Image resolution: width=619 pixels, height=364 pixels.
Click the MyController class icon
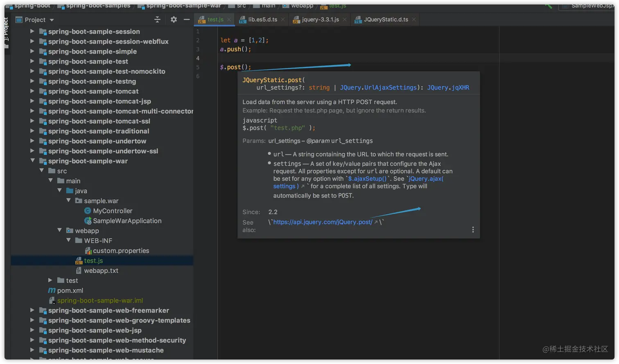tap(87, 211)
